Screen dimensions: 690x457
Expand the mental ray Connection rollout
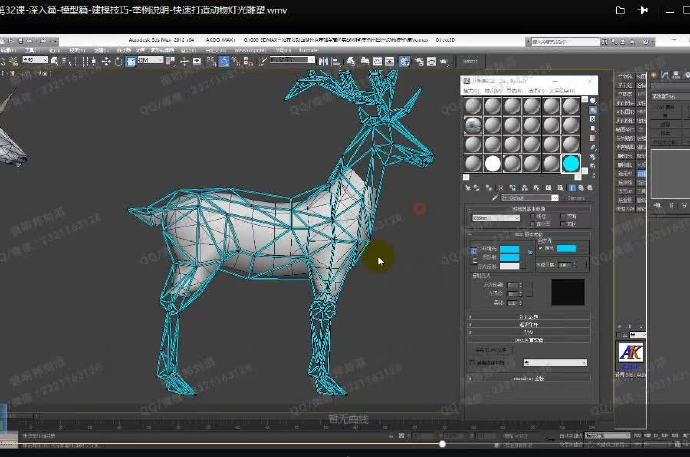tap(528, 378)
